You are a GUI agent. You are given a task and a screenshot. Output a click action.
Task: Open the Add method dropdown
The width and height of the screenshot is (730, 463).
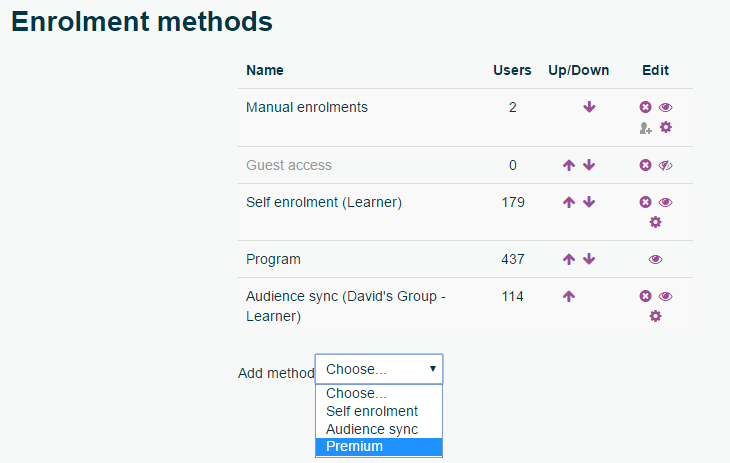379,369
